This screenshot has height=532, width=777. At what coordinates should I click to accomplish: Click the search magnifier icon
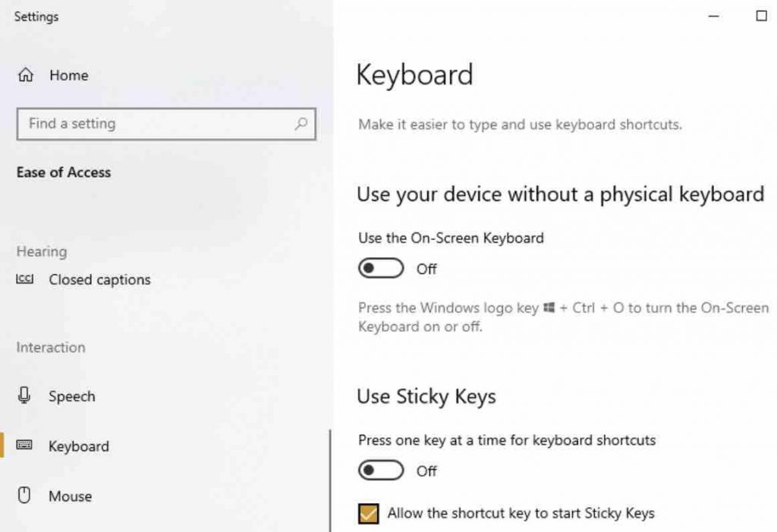pos(301,124)
